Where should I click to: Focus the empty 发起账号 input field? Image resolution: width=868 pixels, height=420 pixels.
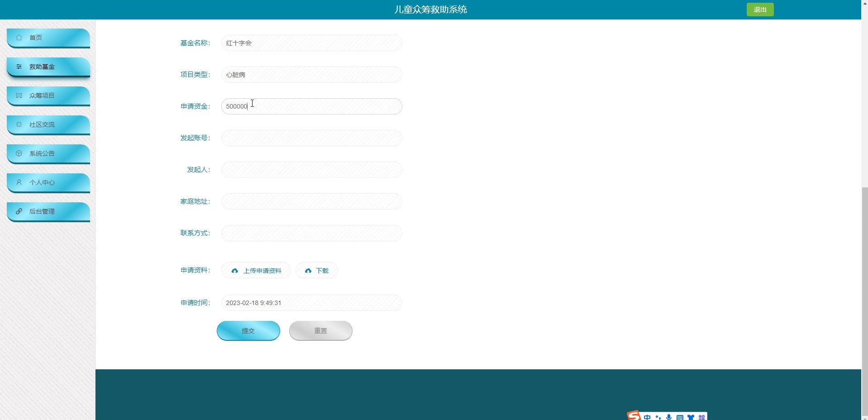point(312,138)
